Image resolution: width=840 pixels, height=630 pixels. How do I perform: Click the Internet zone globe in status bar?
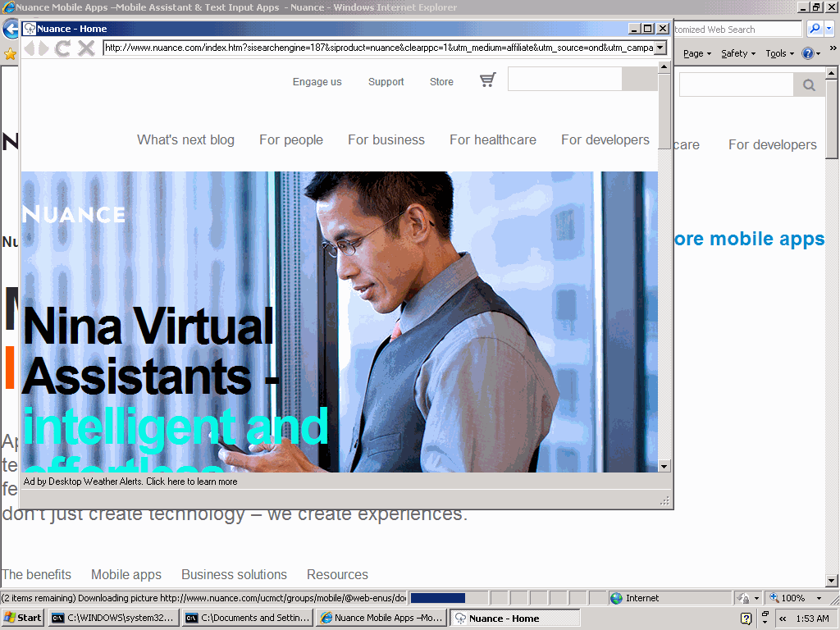coord(617,598)
